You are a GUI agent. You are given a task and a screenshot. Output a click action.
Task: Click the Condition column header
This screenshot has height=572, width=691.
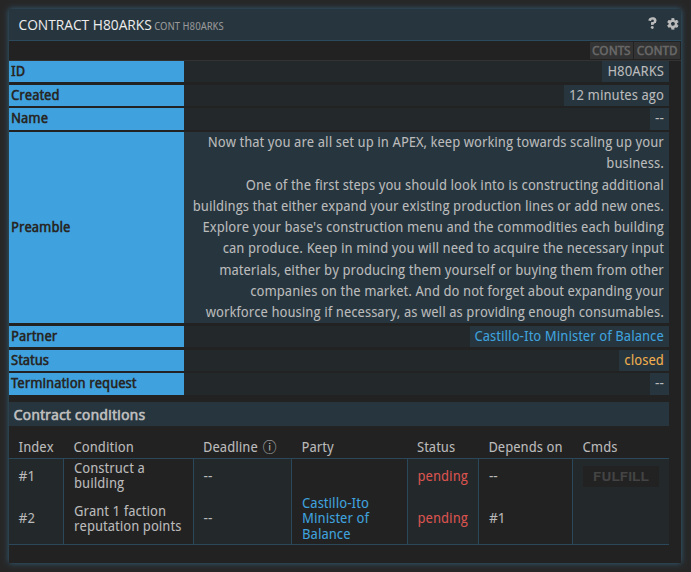click(x=103, y=447)
